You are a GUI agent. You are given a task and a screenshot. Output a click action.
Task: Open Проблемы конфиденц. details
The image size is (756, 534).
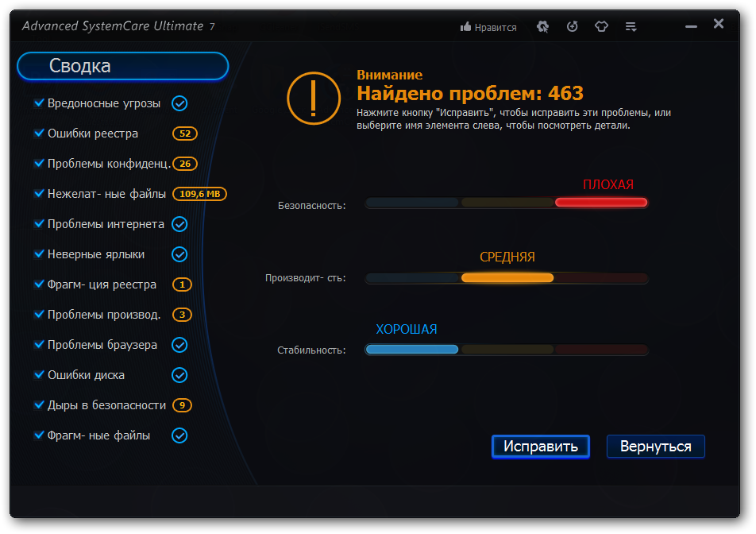point(109,164)
